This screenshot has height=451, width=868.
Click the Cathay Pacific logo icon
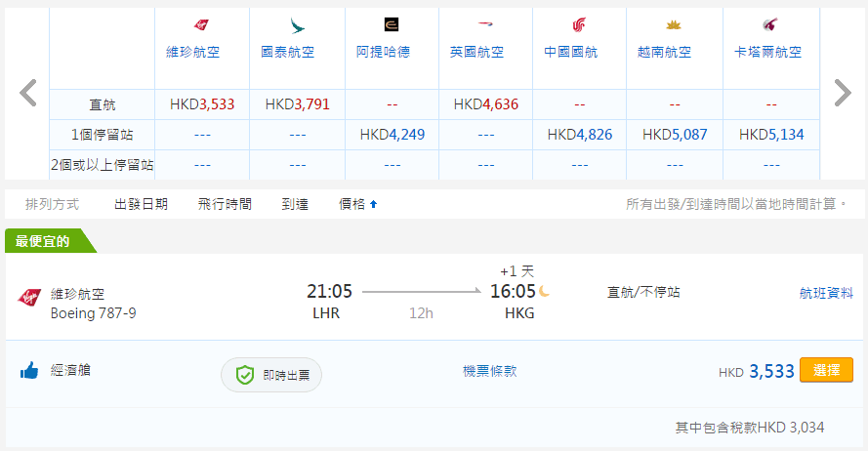[296, 24]
